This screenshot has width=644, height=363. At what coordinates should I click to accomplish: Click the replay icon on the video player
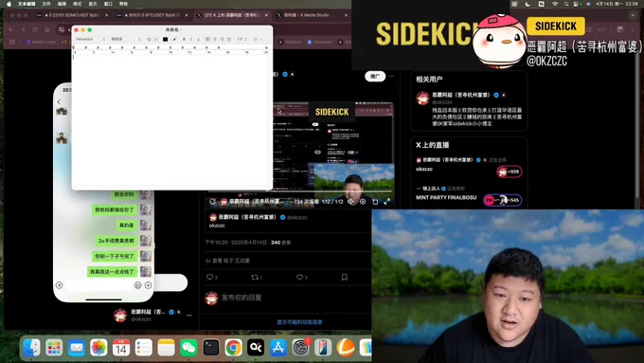(212, 202)
